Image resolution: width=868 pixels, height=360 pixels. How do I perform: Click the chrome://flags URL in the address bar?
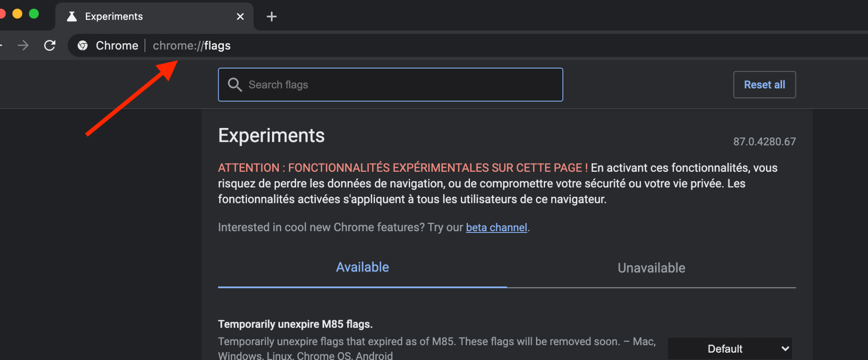191,46
